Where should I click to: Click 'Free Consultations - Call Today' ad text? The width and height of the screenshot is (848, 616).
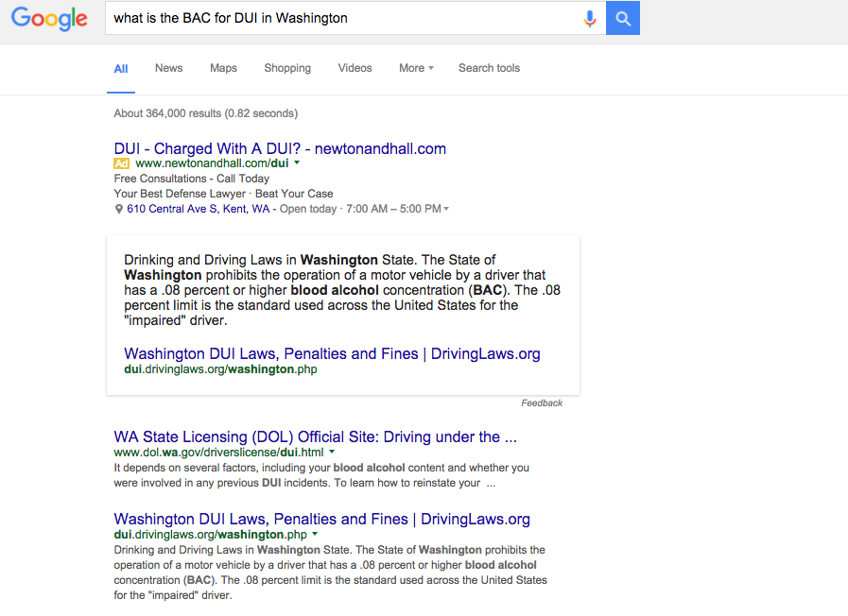[192, 179]
